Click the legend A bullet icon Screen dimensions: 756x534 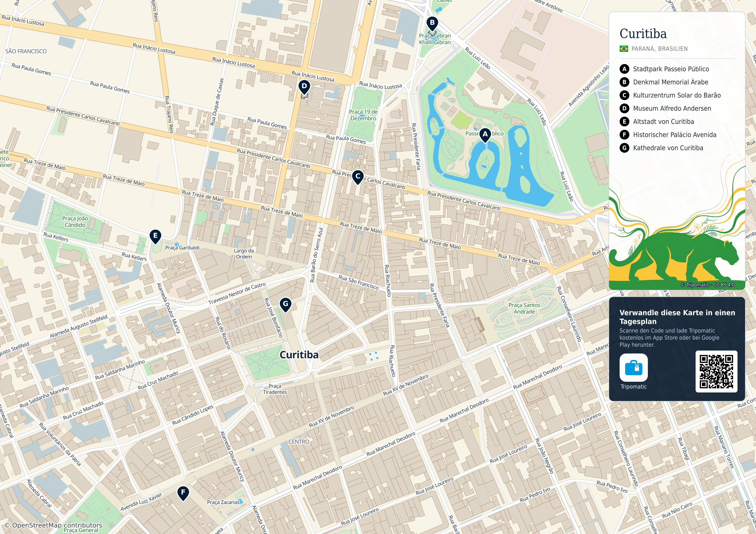624,69
